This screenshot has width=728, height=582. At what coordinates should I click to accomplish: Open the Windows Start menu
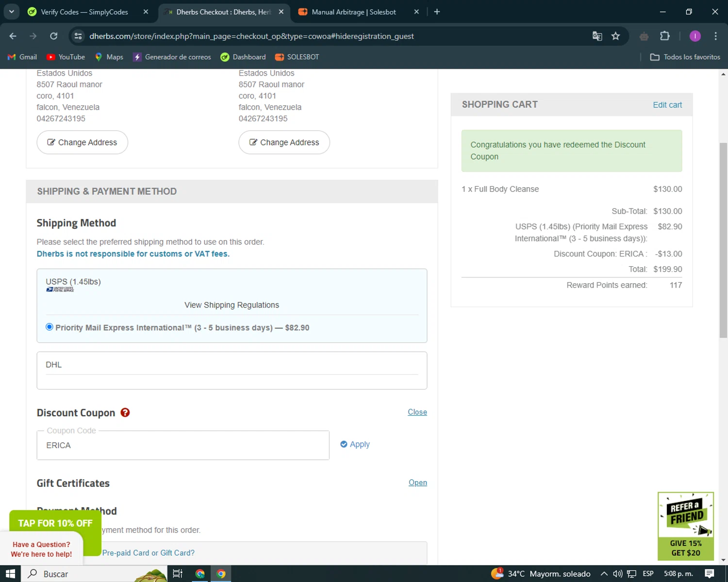[11, 574]
